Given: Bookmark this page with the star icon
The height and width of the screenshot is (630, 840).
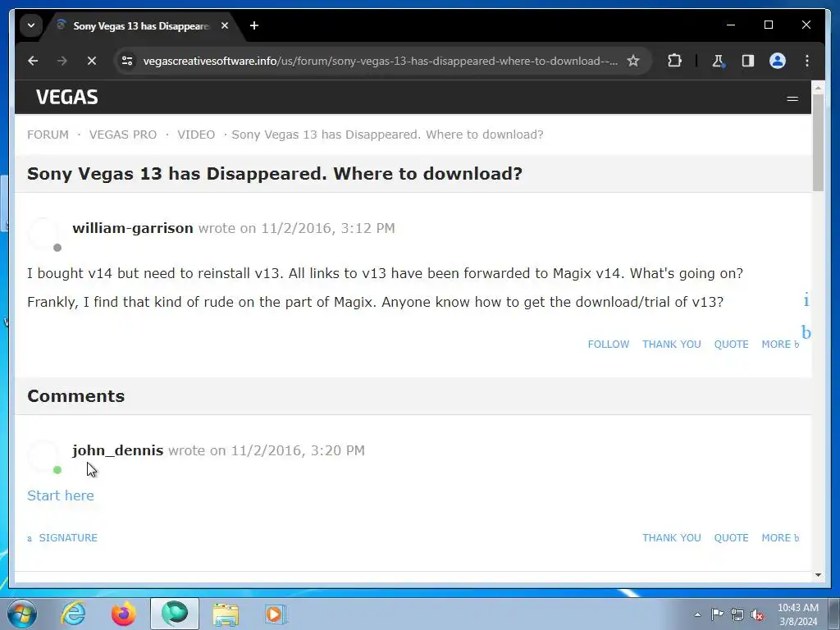Looking at the screenshot, I should click(x=632, y=61).
